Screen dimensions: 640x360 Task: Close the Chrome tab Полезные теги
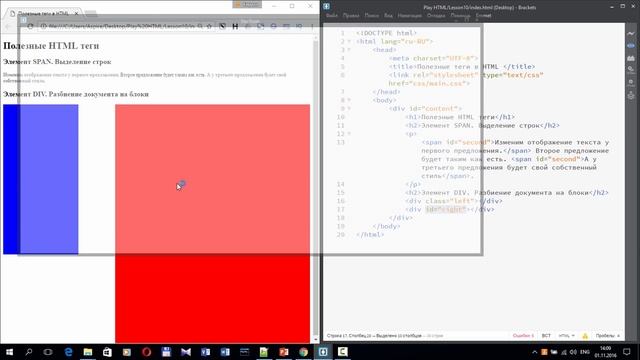[x=76, y=13]
